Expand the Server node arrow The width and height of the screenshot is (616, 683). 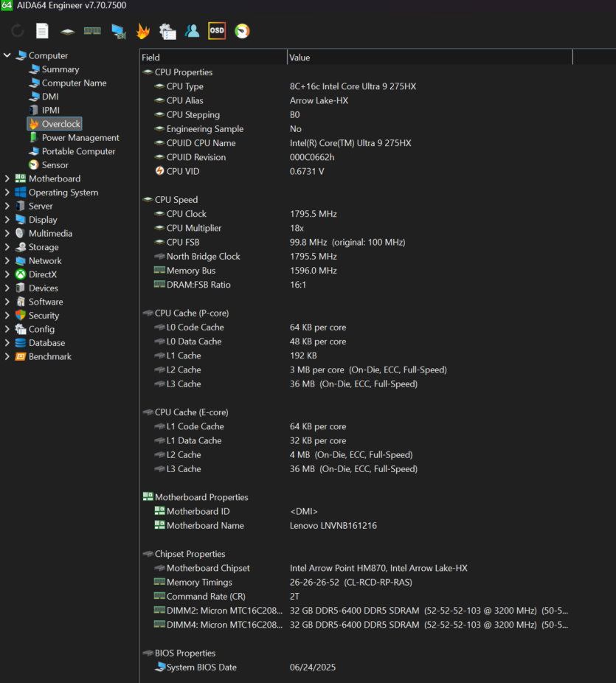coord(7,206)
